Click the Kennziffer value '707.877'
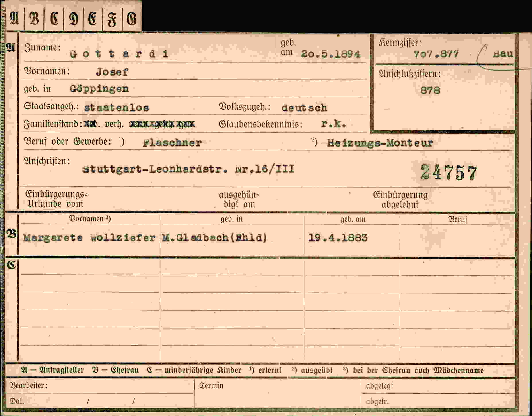This screenshot has width=532, height=416. (436, 54)
